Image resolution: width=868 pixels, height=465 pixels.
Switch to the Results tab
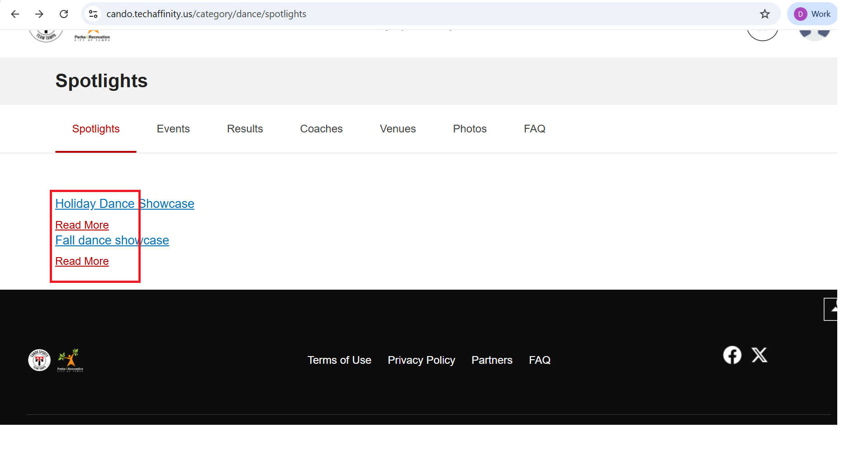pos(245,129)
